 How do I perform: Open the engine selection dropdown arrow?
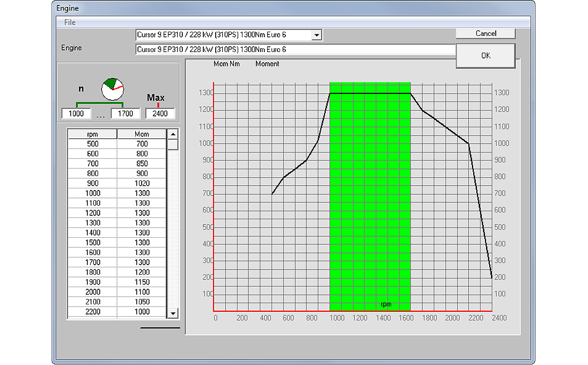317,35
